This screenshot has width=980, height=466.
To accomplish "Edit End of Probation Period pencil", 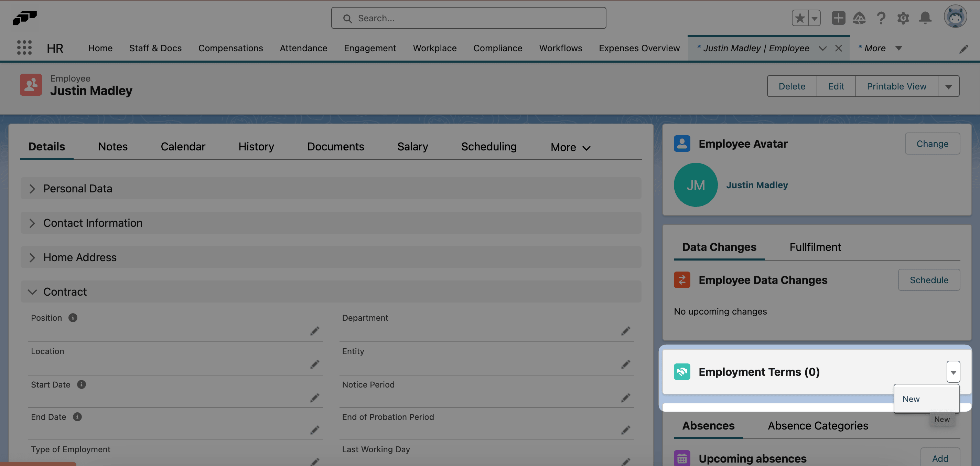I will tap(625, 430).
